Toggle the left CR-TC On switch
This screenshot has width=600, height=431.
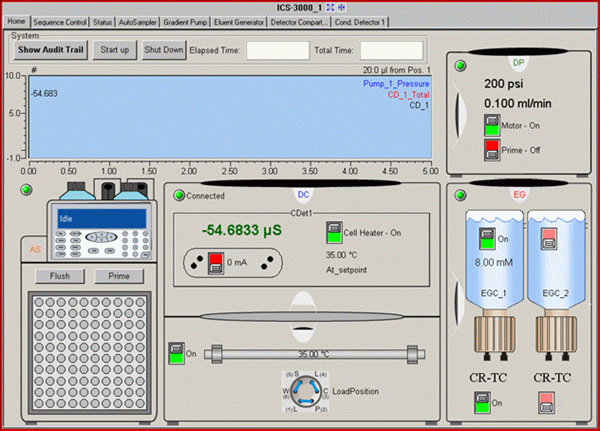(482, 402)
